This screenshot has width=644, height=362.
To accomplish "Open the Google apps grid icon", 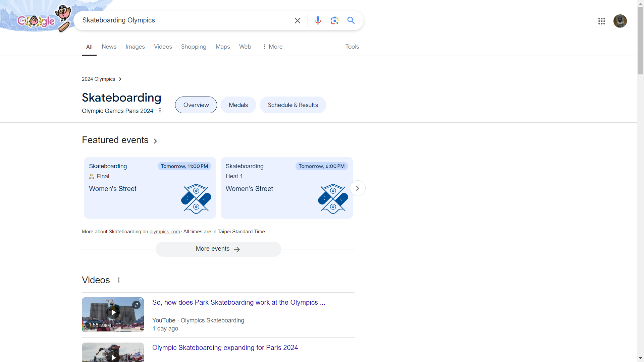I will pyautogui.click(x=602, y=21).
